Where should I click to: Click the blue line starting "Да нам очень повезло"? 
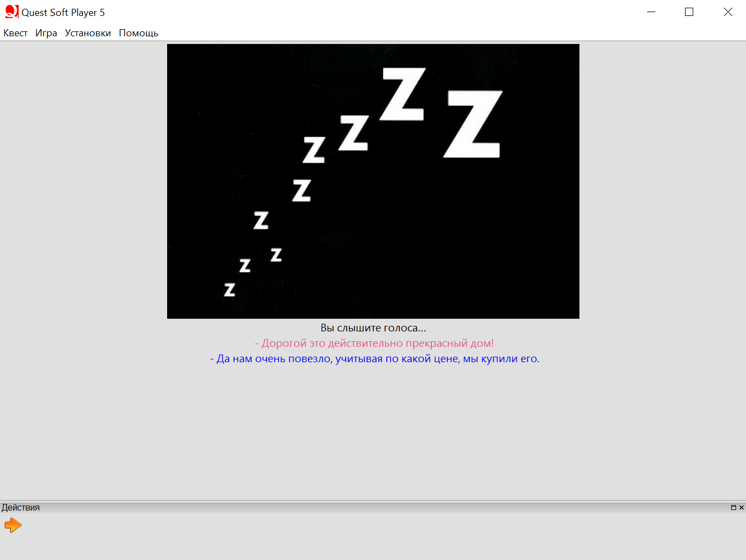coord(374,359)
